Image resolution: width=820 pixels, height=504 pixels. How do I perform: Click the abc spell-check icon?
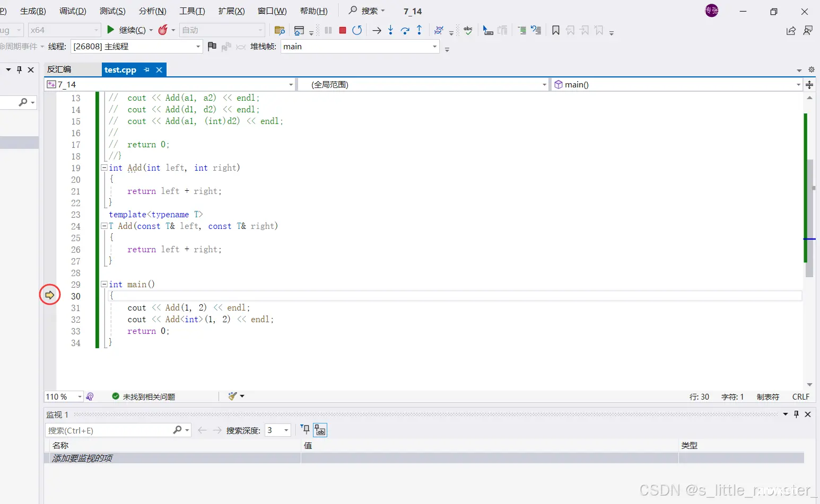point(468,30)
